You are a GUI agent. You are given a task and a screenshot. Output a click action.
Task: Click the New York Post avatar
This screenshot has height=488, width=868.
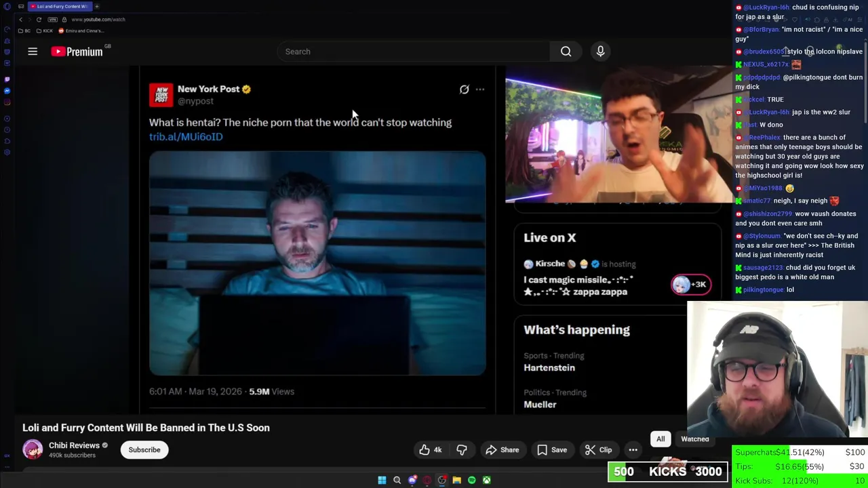[161, 95]
